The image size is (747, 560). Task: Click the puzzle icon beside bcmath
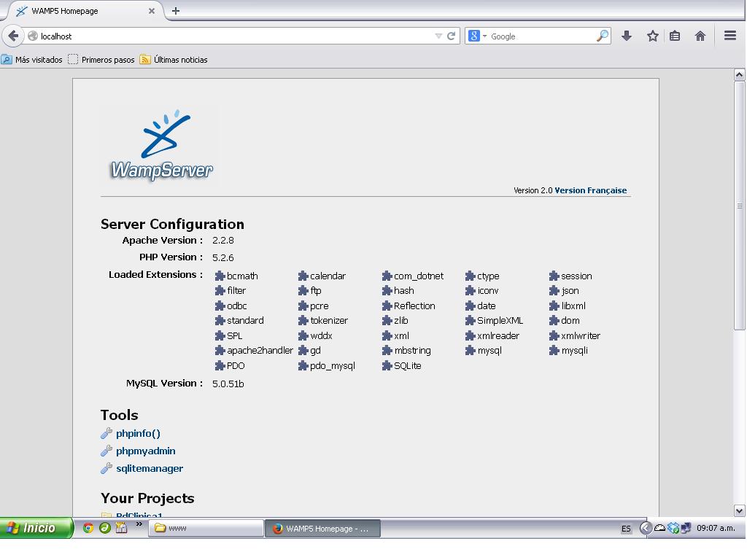click(x=220, y=276)
